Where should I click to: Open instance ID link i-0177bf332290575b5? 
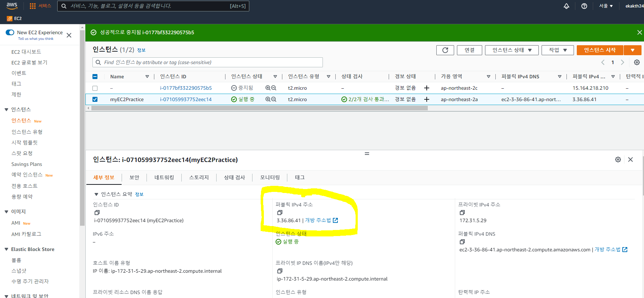(x=186, y=88)
